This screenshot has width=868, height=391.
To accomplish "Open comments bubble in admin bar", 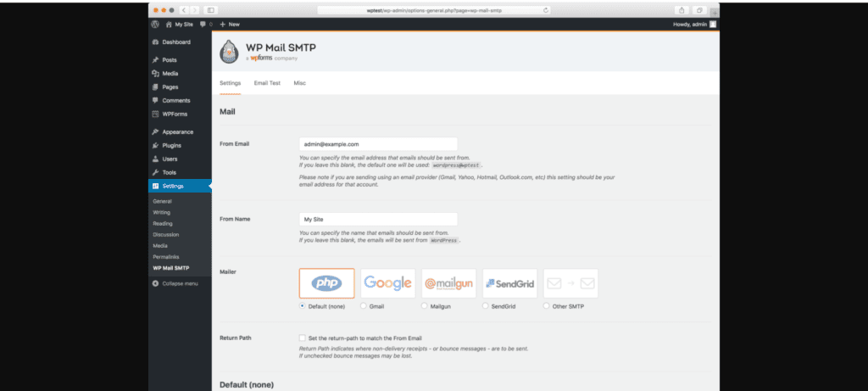I will [206, 25].
